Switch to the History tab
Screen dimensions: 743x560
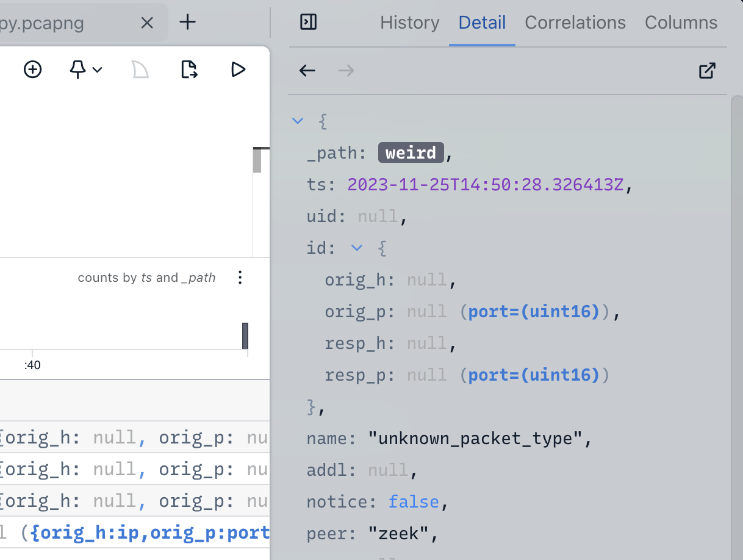410,23
